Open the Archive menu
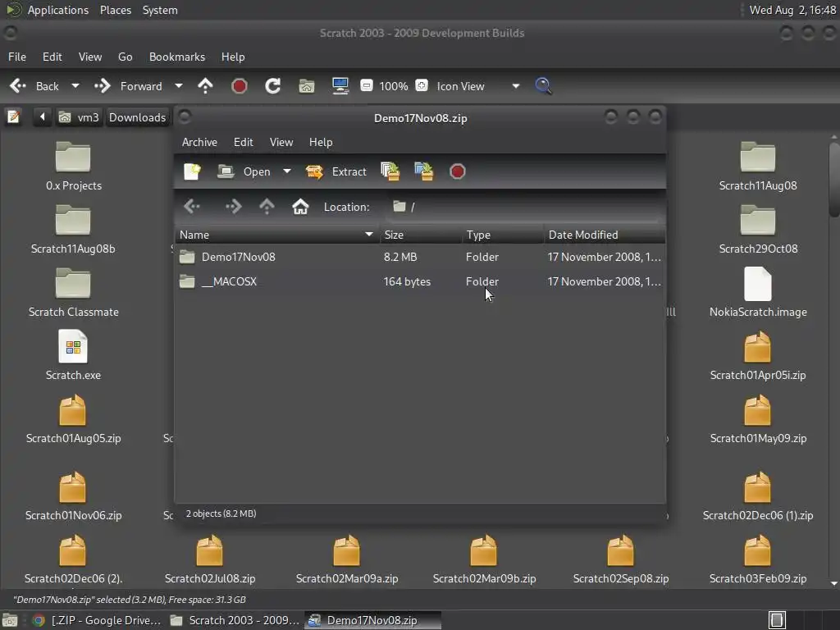 click(x=199, y=142)
